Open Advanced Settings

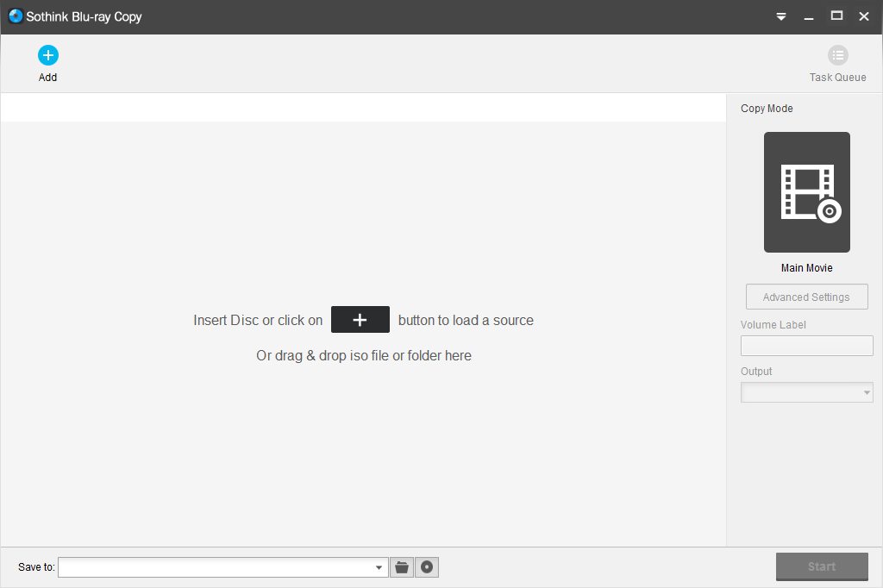coord(806,297)
